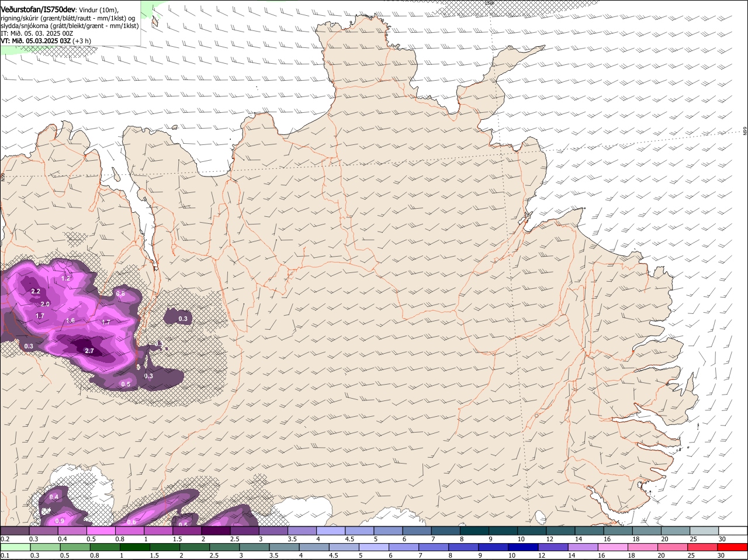Click the 1.2 precipitation value on the map
Screen dimensions: 748x560
66,278
